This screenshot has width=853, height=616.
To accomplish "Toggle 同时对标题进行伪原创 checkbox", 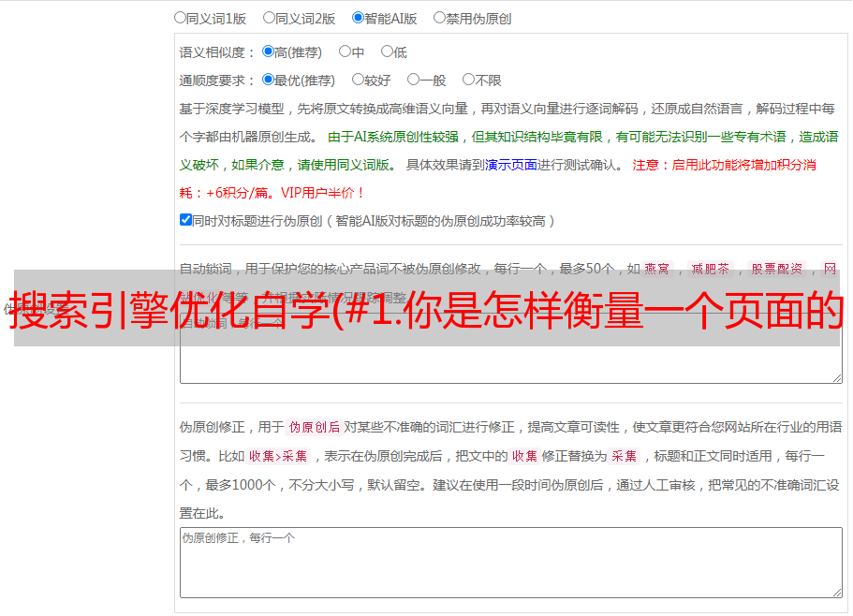I will pos(185,220).
